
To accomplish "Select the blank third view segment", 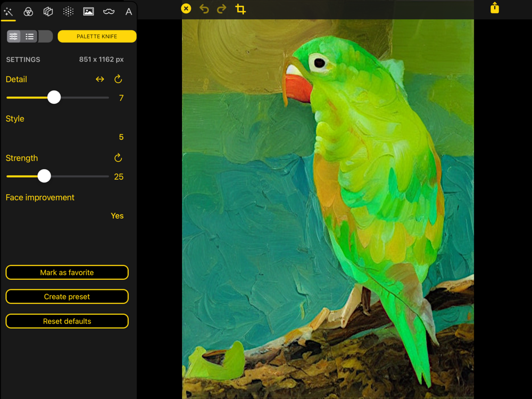I will click(45, 36).
